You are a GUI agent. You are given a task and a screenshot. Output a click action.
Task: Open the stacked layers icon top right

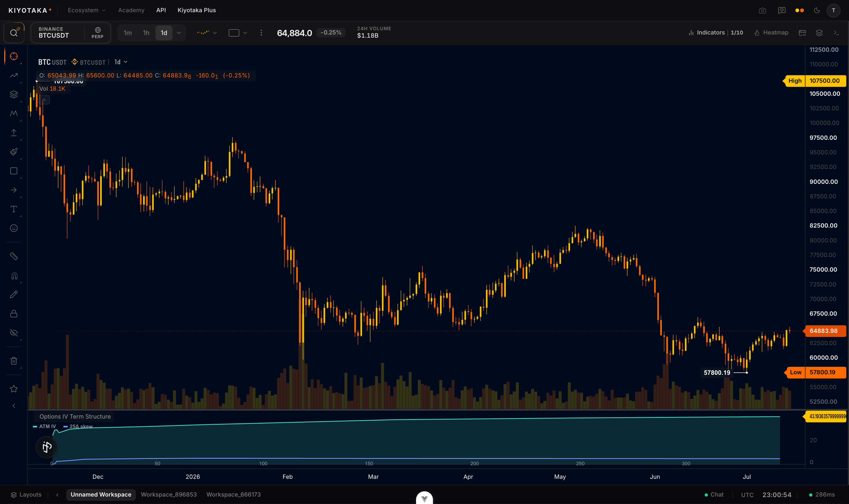819,33
